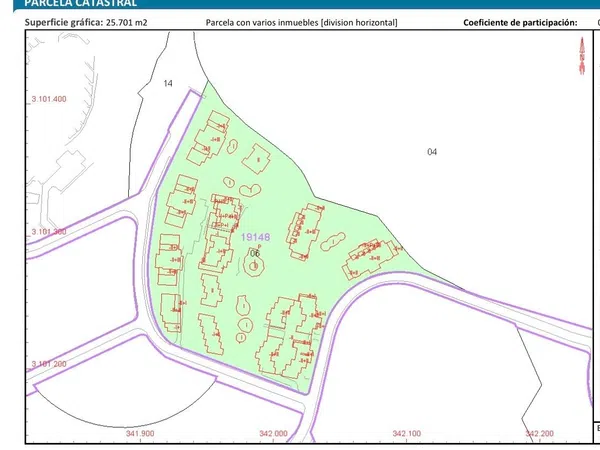
Task: Click the coordinate label 3.101.400
Action: click(49, 99)
